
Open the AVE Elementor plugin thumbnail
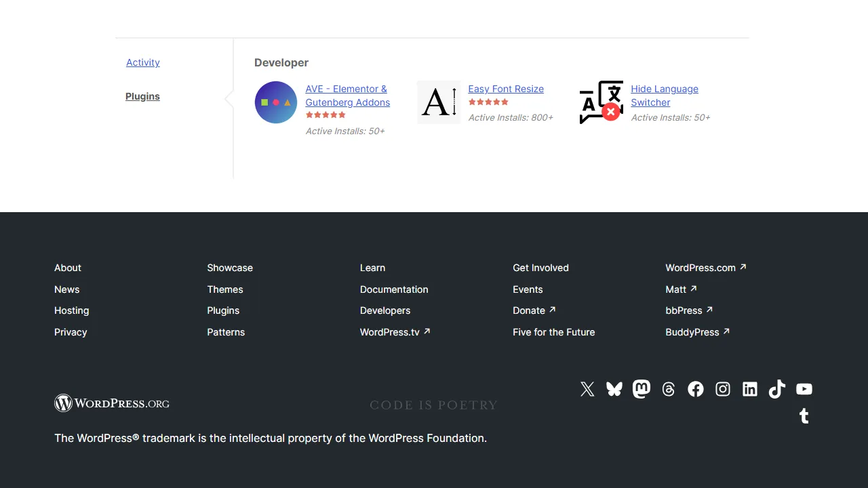pos(276,102)
